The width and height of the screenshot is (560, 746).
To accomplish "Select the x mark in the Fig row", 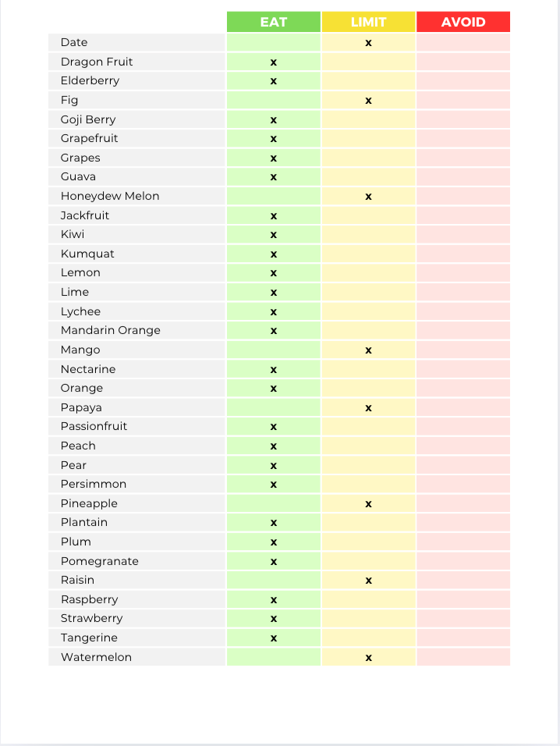I will point(368,101).
